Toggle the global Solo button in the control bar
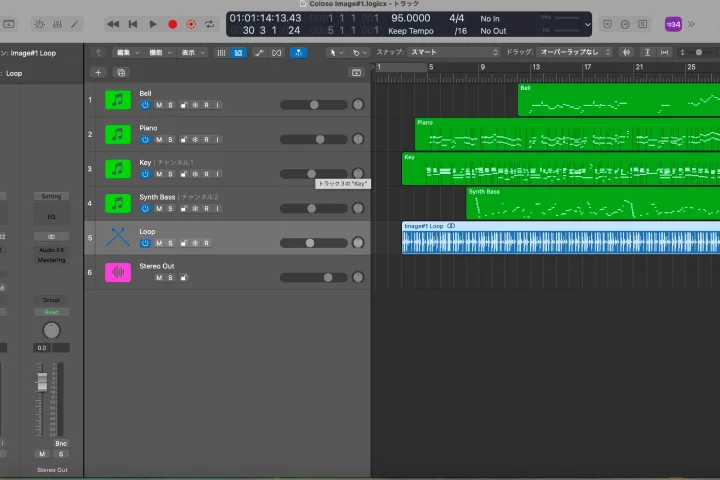 [643, 24]
